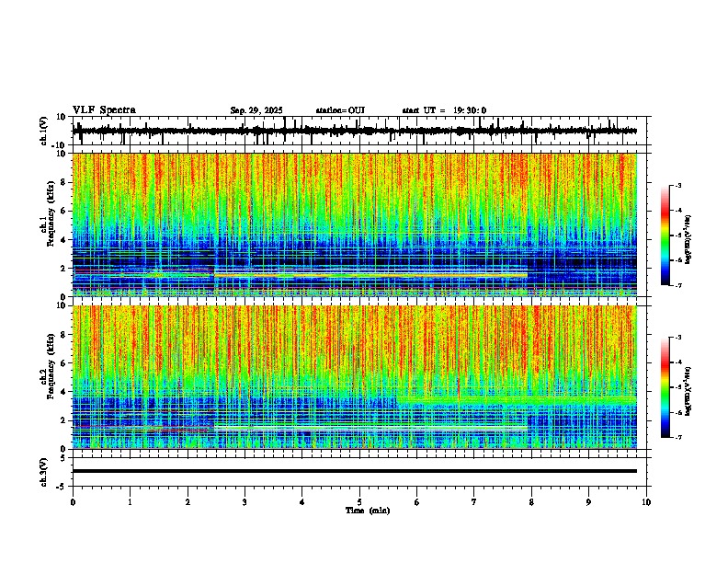Click the "VLF Spectra" title text
Image resolution: width=728 pixels, height=563 pixels.
tap(104, 110)
